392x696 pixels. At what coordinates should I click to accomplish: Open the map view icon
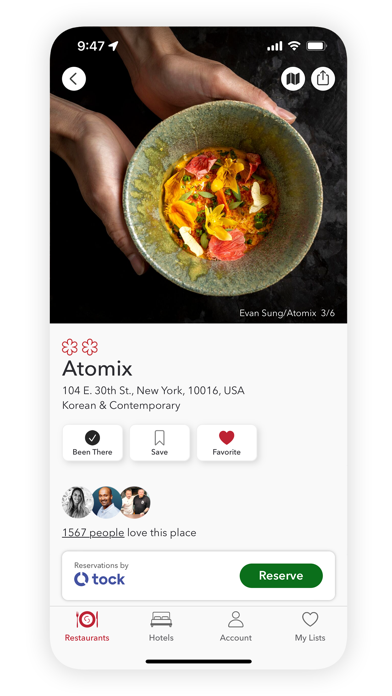[x=293, y=79]
